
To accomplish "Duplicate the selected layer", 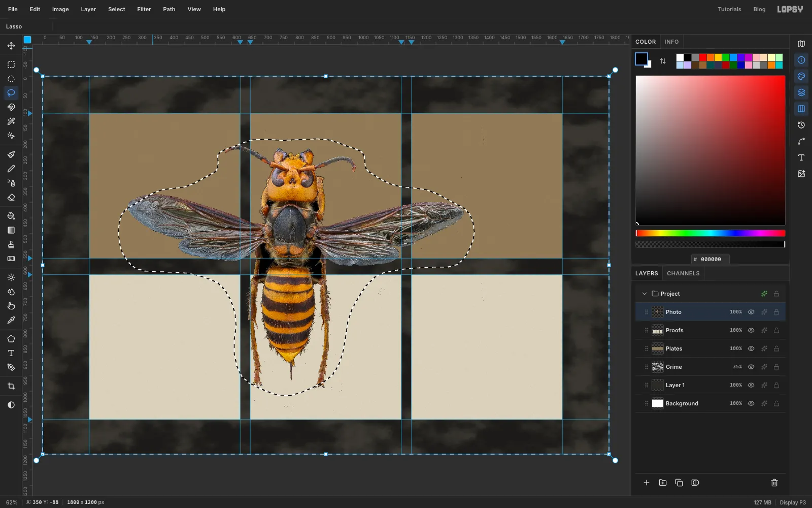I will point(679,483).
